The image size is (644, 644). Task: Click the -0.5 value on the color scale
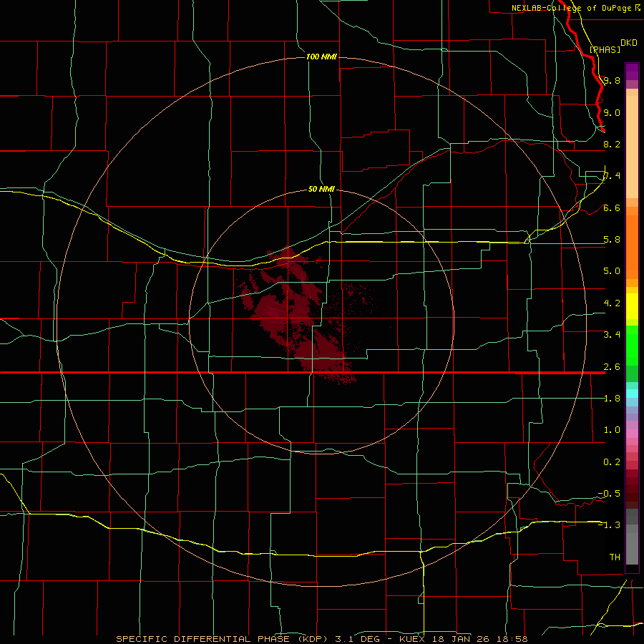pyautogui.click(x=609, y=494)
